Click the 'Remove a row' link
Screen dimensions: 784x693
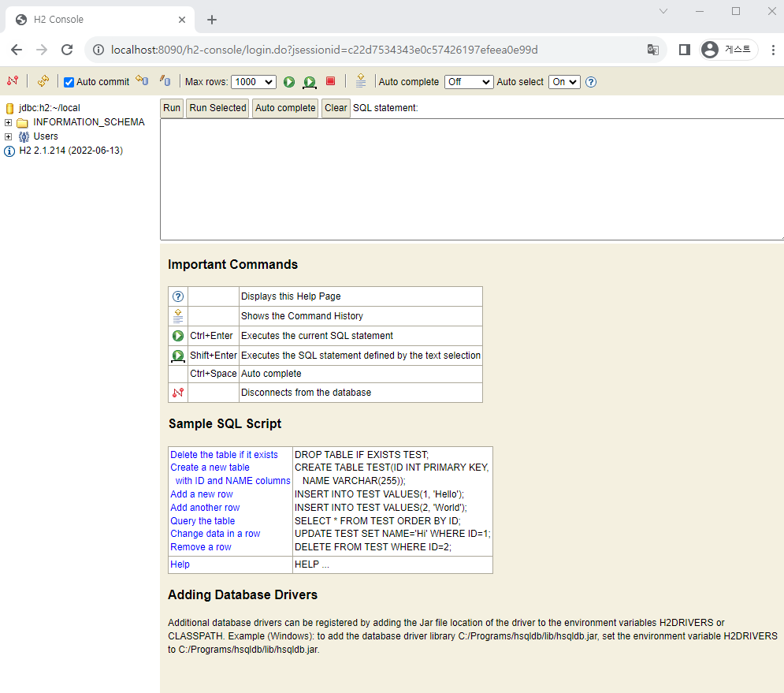point(200,547)
